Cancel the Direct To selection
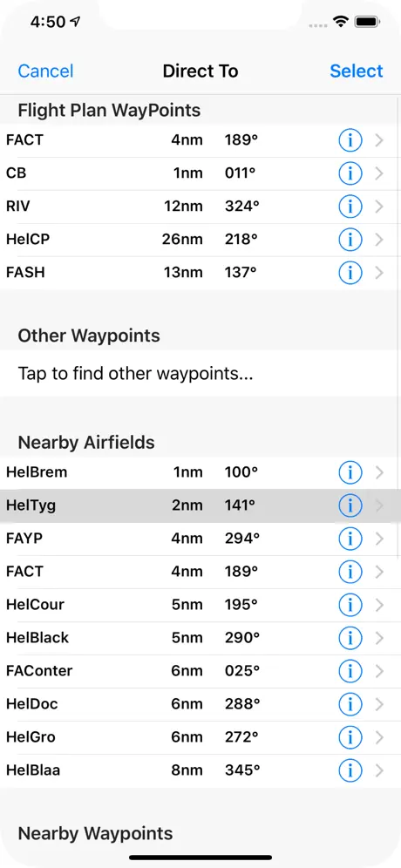401x868 pixels. [x=45, y=71]
